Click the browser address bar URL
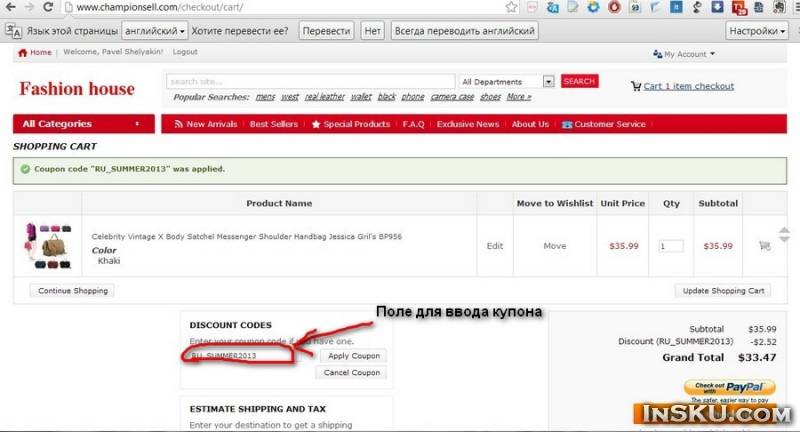The height and width of the screenshot is (432, 800). click(160, 7)
